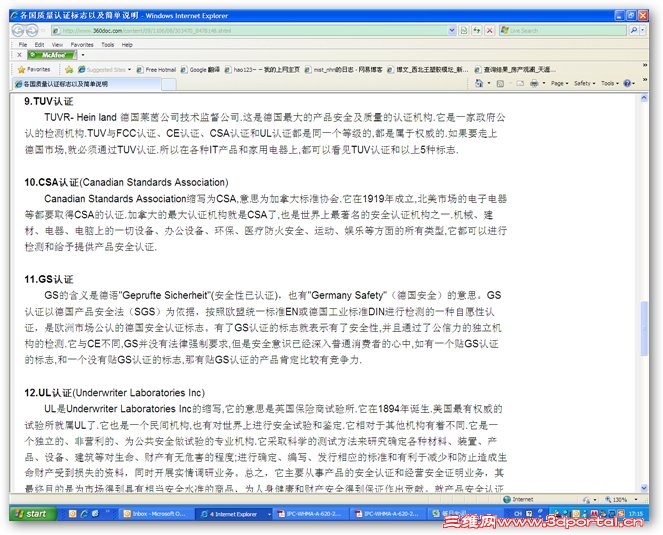Open the Edit menu
This screenshot has height=535, width=663.
(39, 44)
